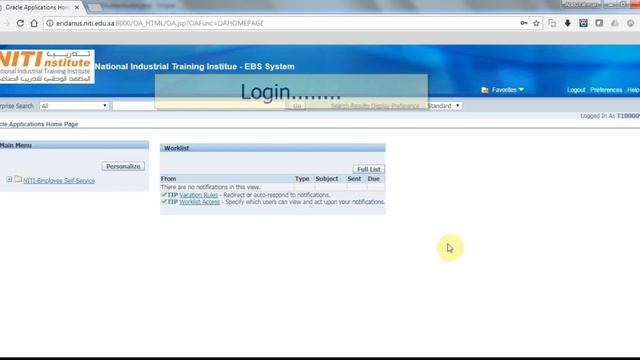Click the Personalize button in Main Menu
The width and height of the screenshot is (640, 360).
tap(123, 167)
